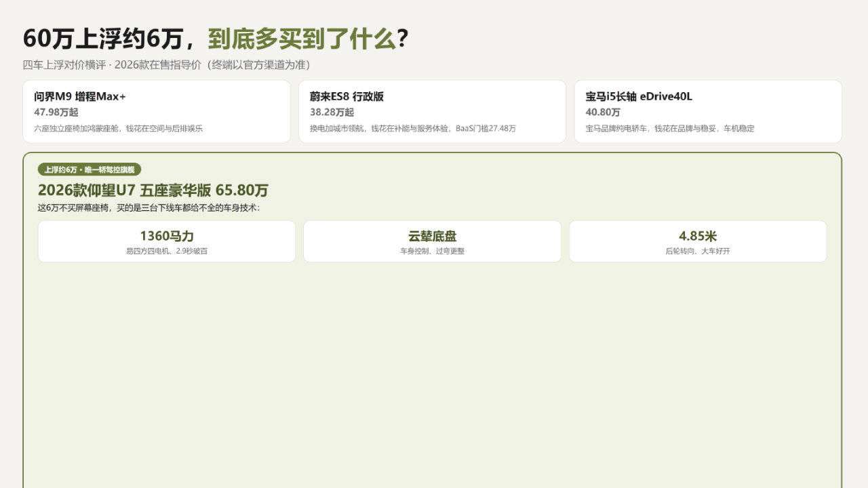Click the card title "宝马i5长轴 eDrive40L"
Screen dimensions: 868x488
[639, 96]
